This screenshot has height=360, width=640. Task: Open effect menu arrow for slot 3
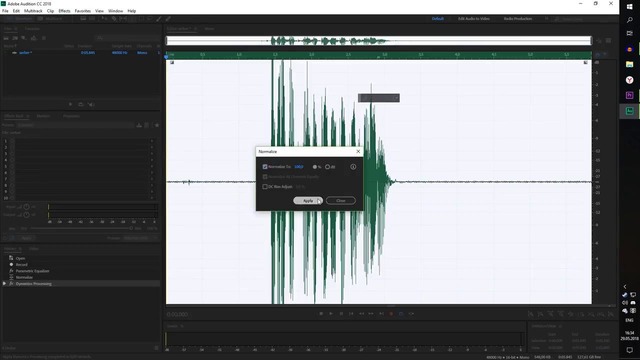coord(152,153)
